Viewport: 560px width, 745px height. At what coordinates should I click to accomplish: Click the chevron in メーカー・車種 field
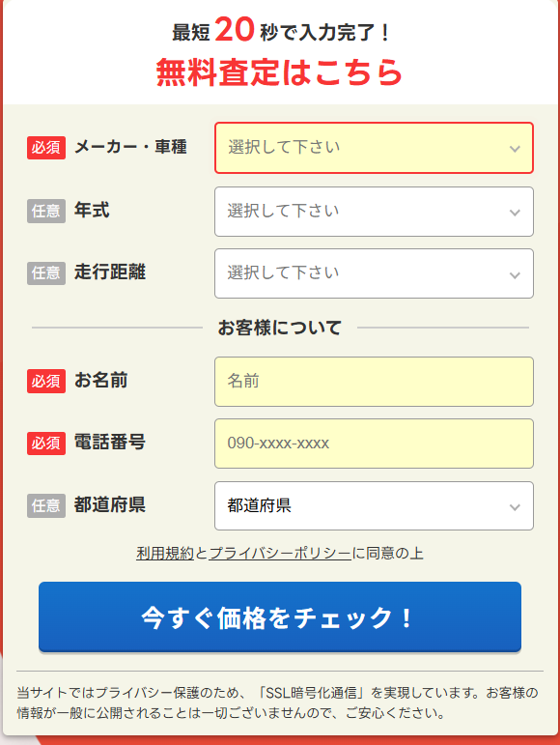[515, 149]
